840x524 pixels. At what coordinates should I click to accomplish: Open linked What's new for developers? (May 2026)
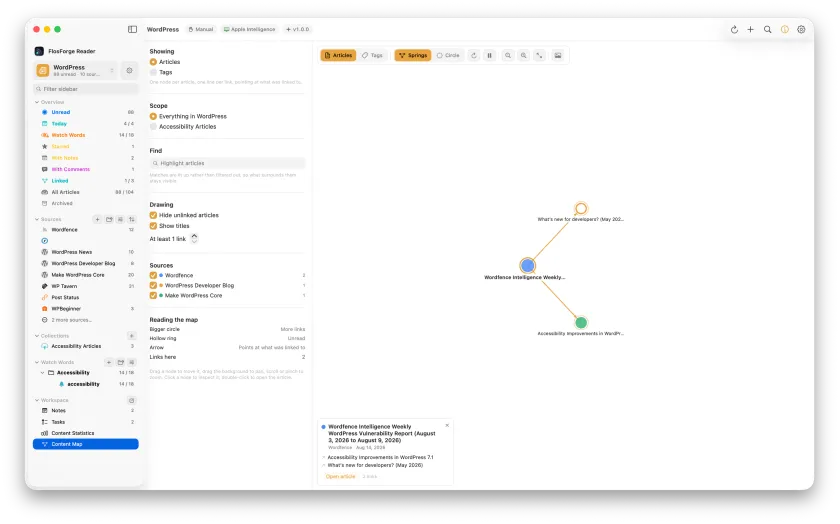375,465
